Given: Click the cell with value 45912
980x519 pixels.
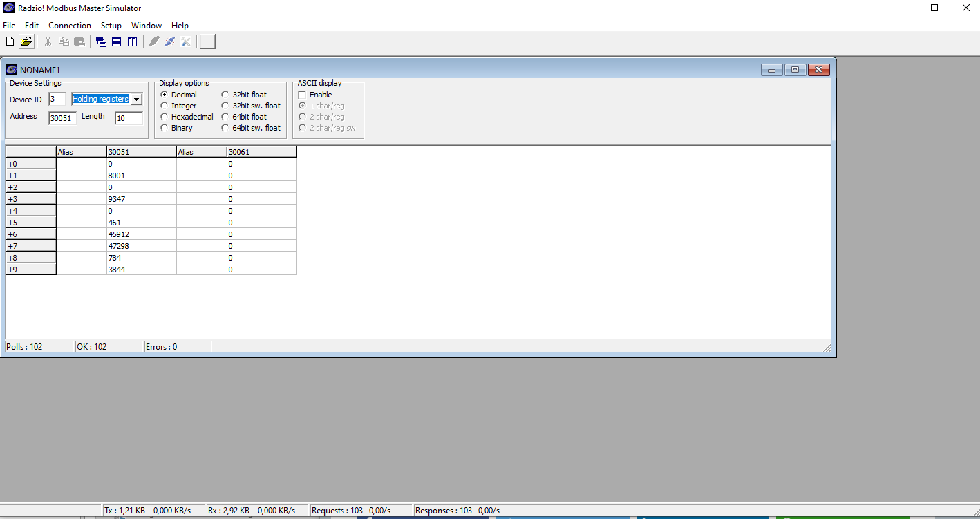Looking at the screenshot, I should coord(142,234).
